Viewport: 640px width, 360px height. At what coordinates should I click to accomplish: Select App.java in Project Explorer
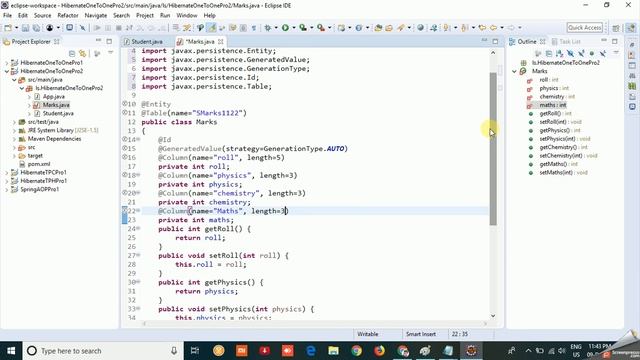click(x=53, y=97)
